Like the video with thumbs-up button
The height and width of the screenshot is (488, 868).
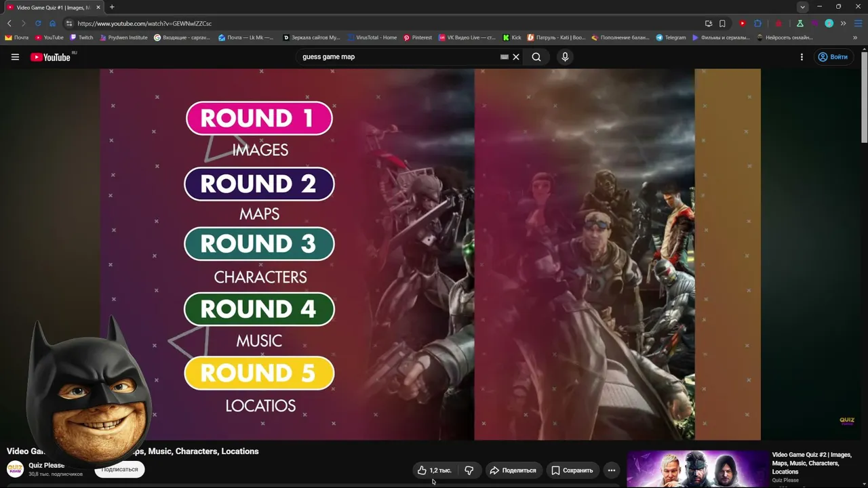(435, 470)
